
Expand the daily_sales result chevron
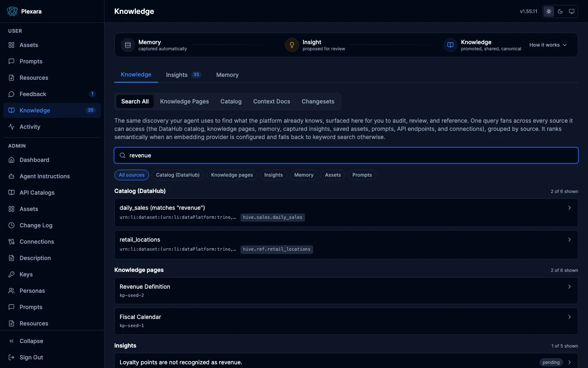pos(570,208)
